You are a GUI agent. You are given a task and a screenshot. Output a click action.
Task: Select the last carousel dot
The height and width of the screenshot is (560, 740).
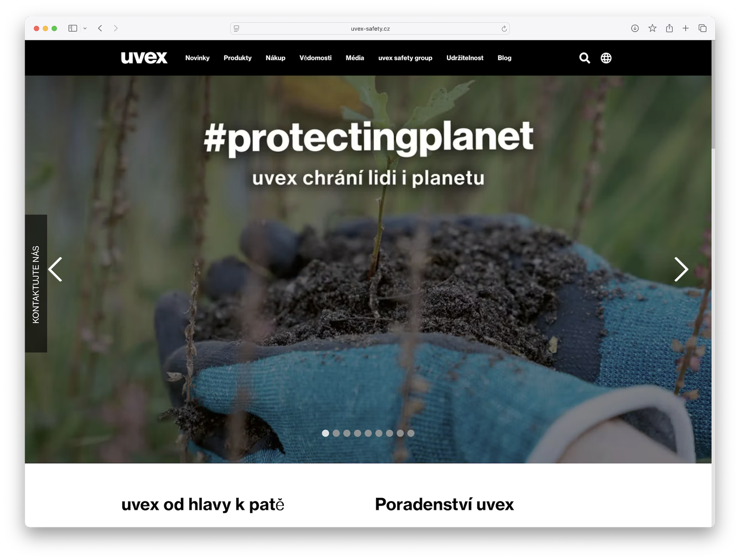click(411, 433)
